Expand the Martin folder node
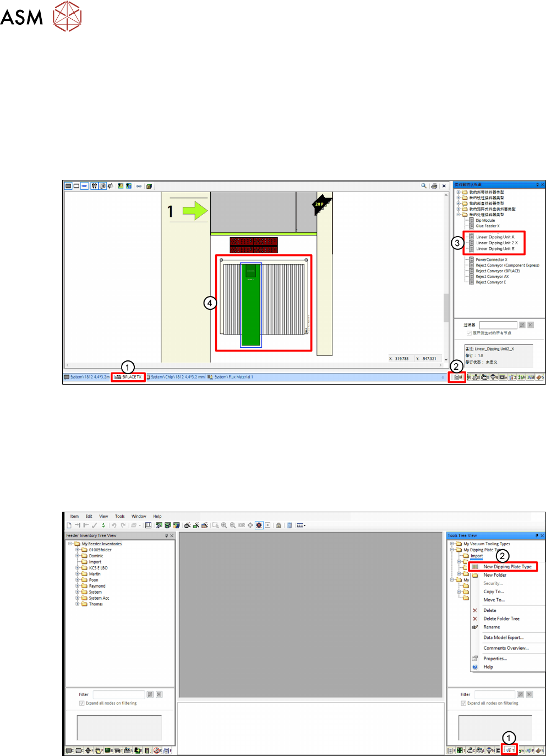This screenshot has height=756, width=546. coord(78,574)
